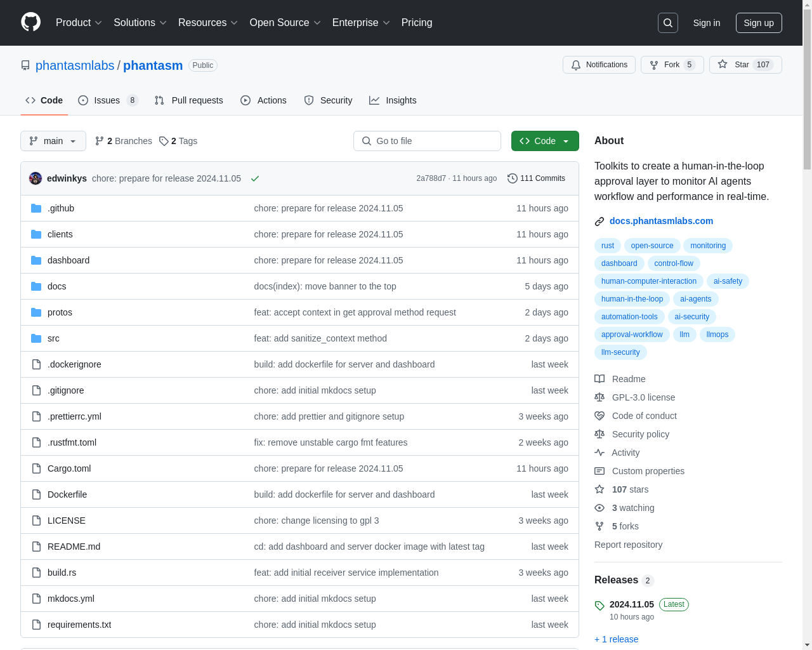Open the 2 Tags link
This screenshot has height=650, width=812.
178,141
